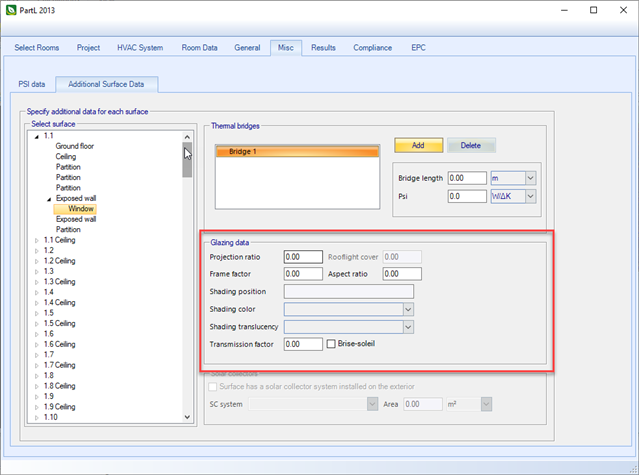Click the Bridge length input field
This screenshot has width=639, height=475.
pyautogui.click(x=467, y=178)
